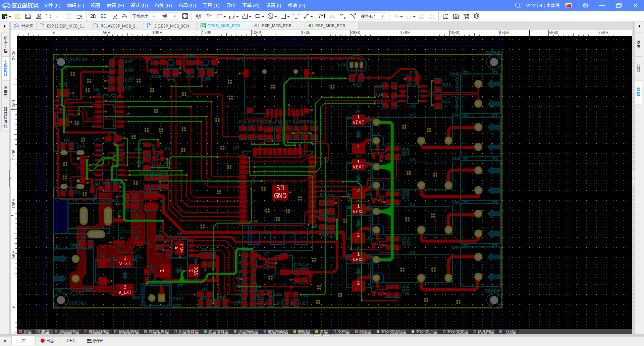Click the China flag language icon
Image resolution: width=644 pixels, height=346 pixels.
point(569,5)
